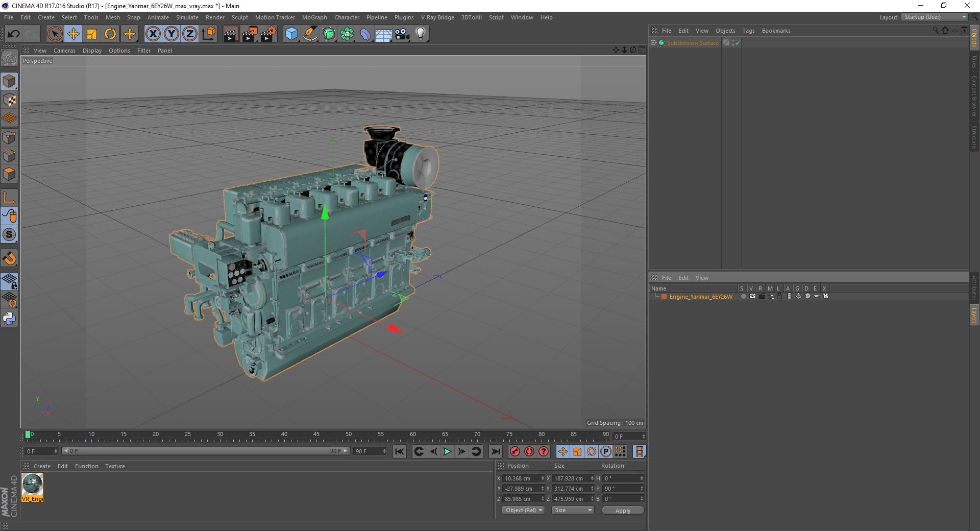Switch to Texture mode
This screenshot has width=980, height=531.
[x=9, y=100]
